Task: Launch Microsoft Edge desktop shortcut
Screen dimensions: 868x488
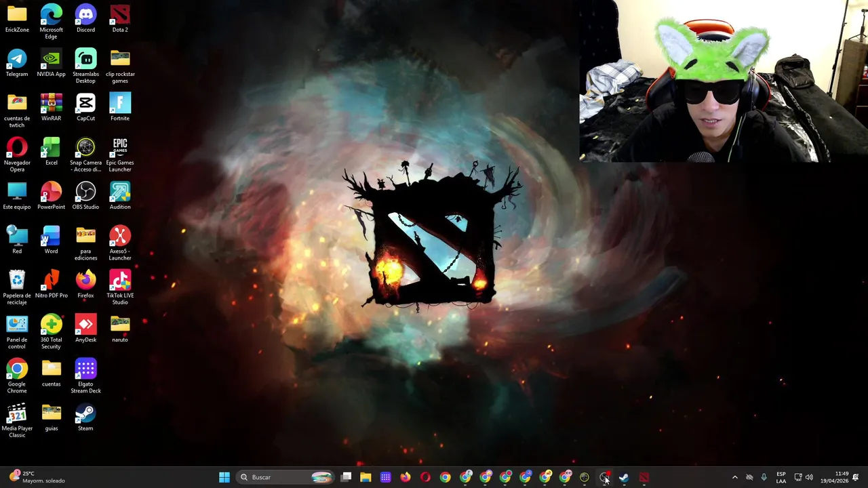Action: click(x=51, y=22)
